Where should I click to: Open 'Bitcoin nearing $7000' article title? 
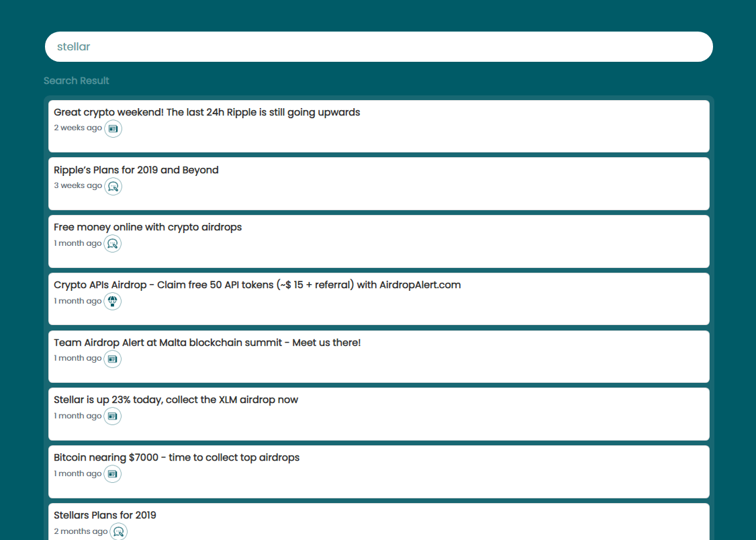pos(177,457)
